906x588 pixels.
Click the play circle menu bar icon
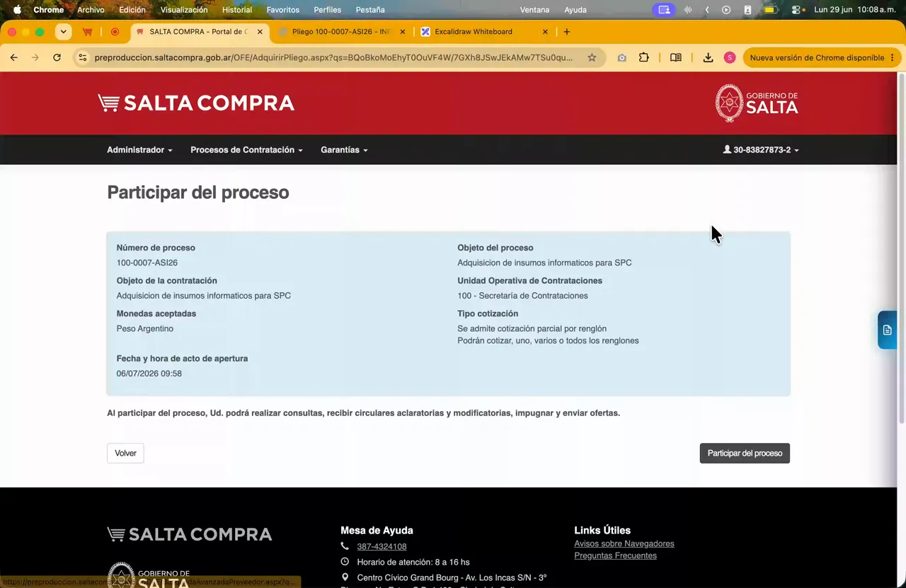tap(726, 10)
